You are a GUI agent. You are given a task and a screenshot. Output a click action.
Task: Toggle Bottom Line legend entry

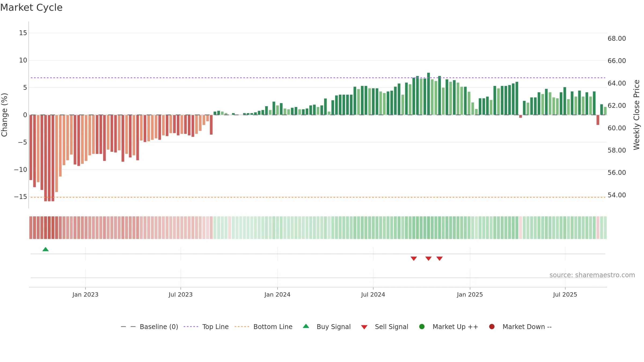coord(263,327)
